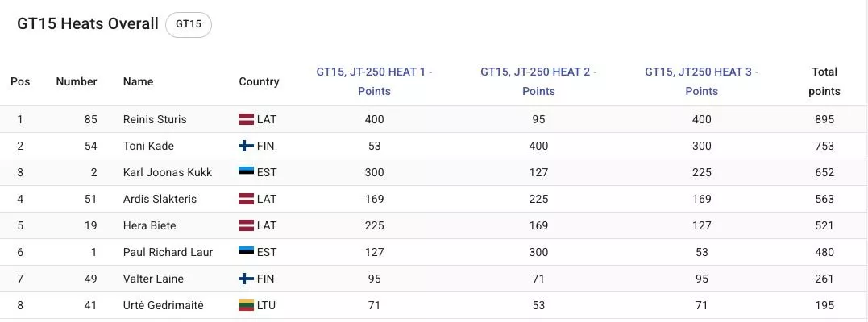Image resolution: width=868 pixels, height=322 pixels.
Task: Click Estonia flag beside Paul Richard Laur
Action: (246, 252)
